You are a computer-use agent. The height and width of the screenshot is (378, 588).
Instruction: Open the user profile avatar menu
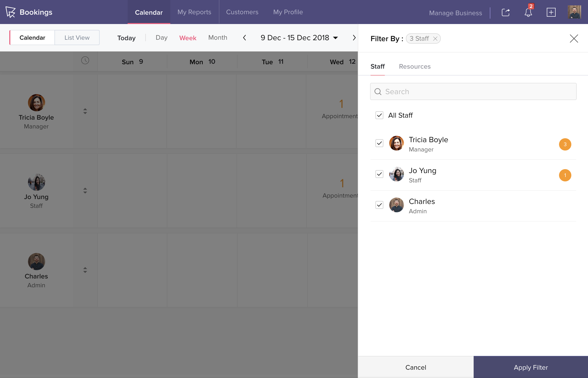(574, 12)
